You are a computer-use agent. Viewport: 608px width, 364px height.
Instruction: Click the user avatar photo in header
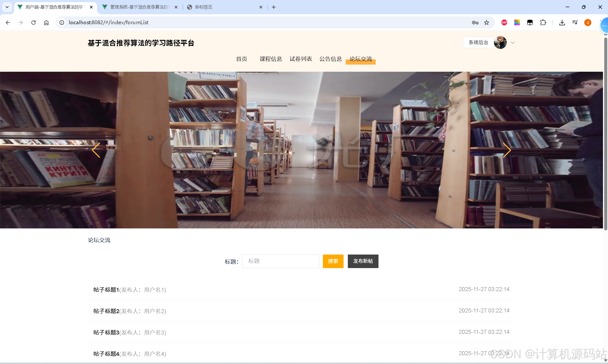coord(501,43)
